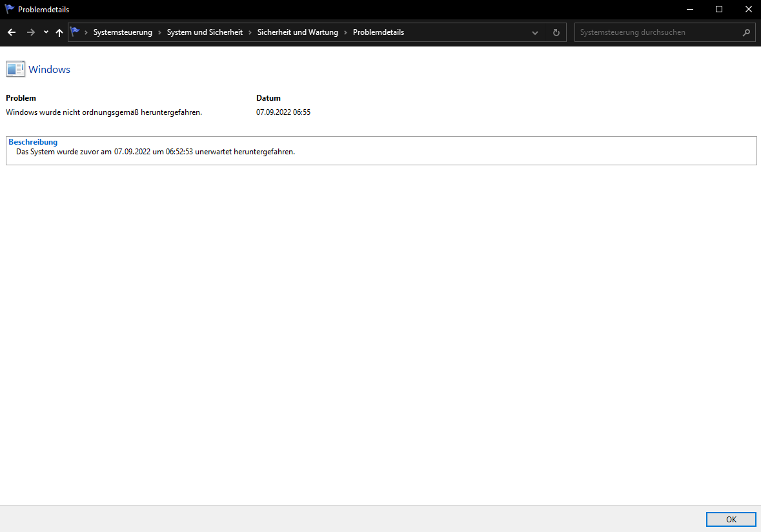This screenshot has width=761, height=532.
Task: Go up one level with up arrow
Action: click(59, 32)
